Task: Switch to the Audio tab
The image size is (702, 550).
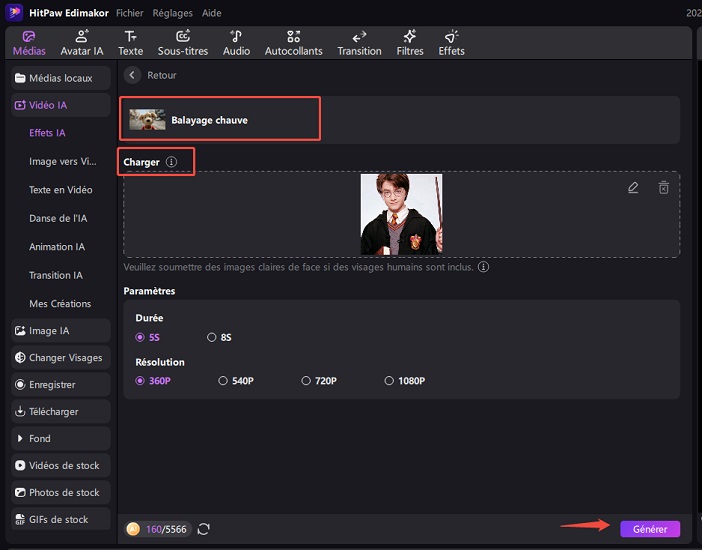Action: coord(236,43)
